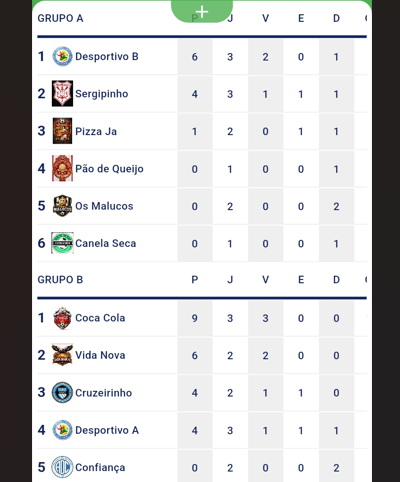Tap the Confiança club badge
Viewport: 400px width, 482px height.
click(62, 467)
